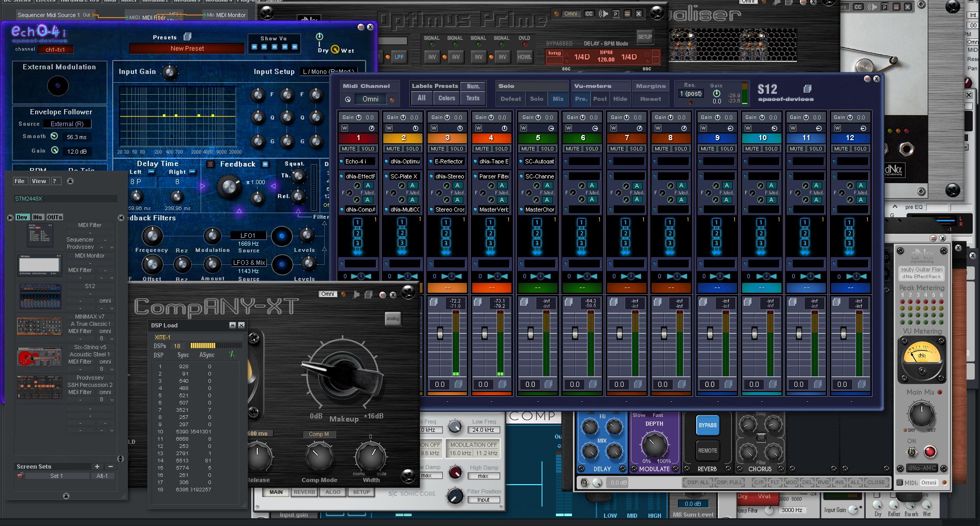Viewport: 980px width, 526px height.
Task: Add a new screen set with plus
Action: point(97,467)
